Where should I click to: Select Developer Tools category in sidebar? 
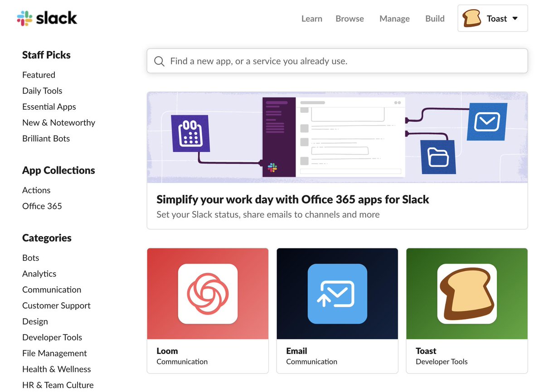(52, 337)
